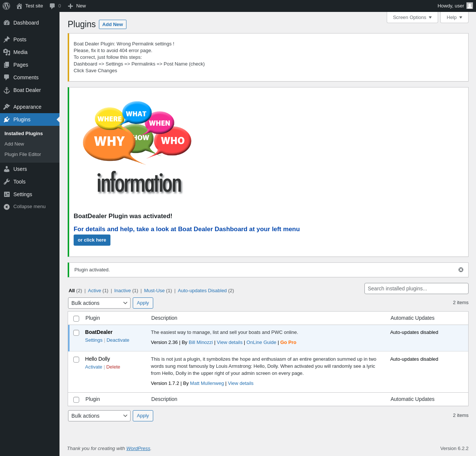Click the Pages icon in sidebar
This screenshot has width=476, height=456.
7,65
